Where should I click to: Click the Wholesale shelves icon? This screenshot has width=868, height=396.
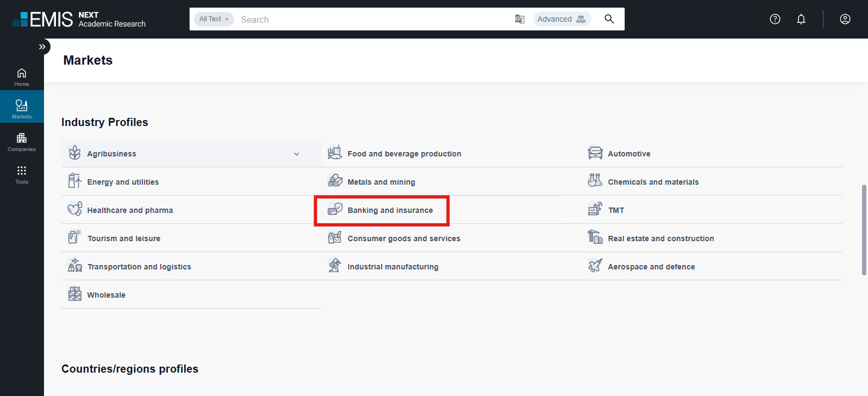coord(74,294)
